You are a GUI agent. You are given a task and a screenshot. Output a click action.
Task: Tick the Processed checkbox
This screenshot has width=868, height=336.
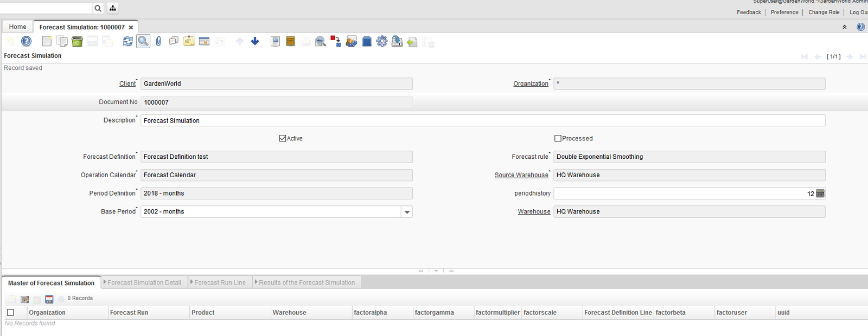[x=558, y=139]
